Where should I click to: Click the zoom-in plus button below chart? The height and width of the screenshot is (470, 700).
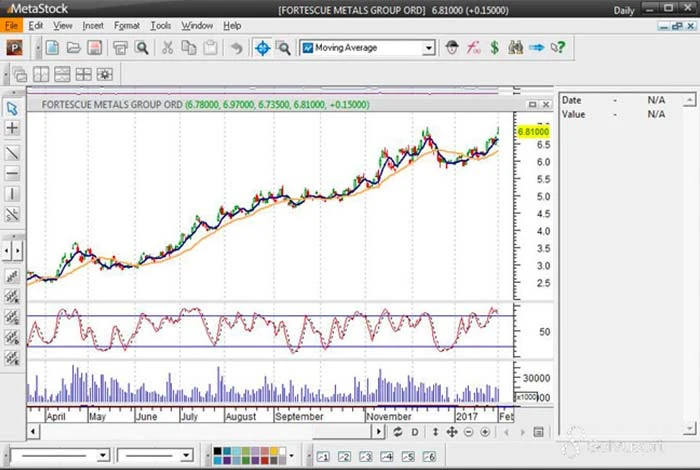tap(485, 432)
